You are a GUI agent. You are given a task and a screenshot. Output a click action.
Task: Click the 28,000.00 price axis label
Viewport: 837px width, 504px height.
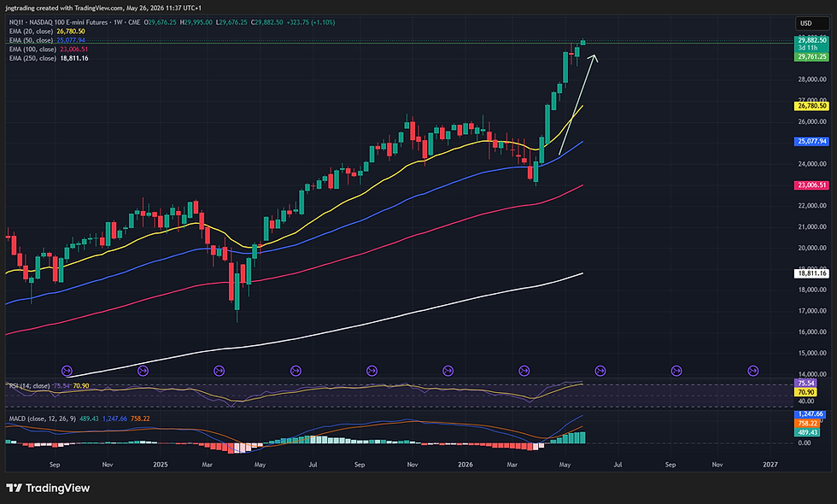[812, 79]
